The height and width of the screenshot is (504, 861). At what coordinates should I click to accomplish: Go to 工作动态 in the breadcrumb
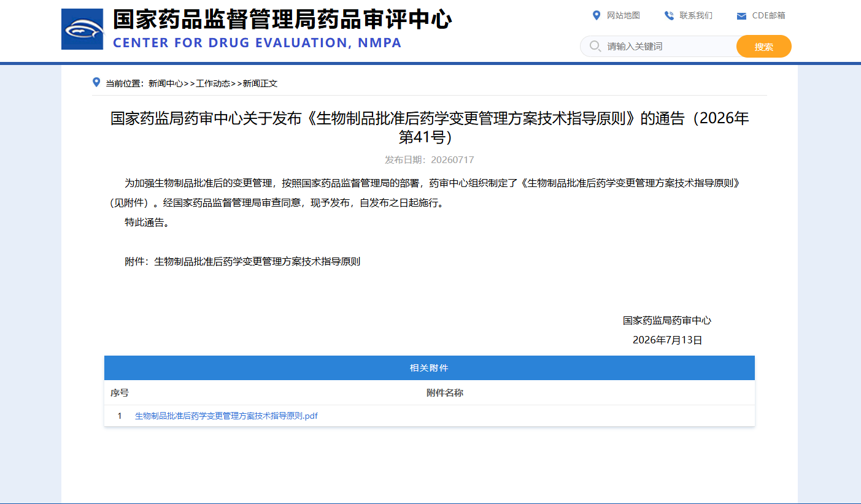[x=213, y=83]
